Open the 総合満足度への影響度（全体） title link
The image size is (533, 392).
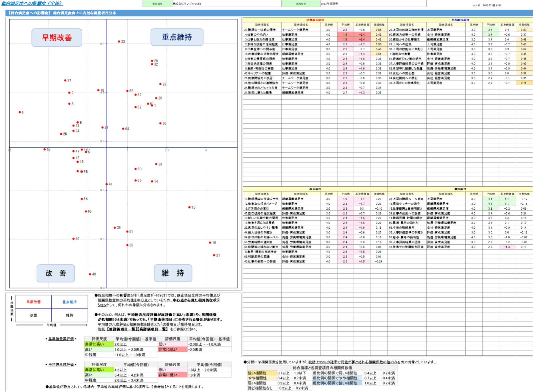click(x=32, y=3)
